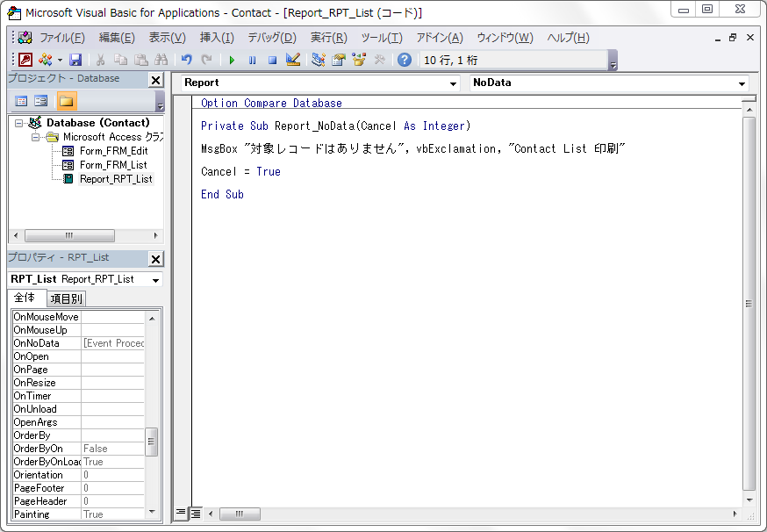Open Visual Basic Help question icon
The width and height of the screenshot is (767, 532).
[x=405, y=60]
